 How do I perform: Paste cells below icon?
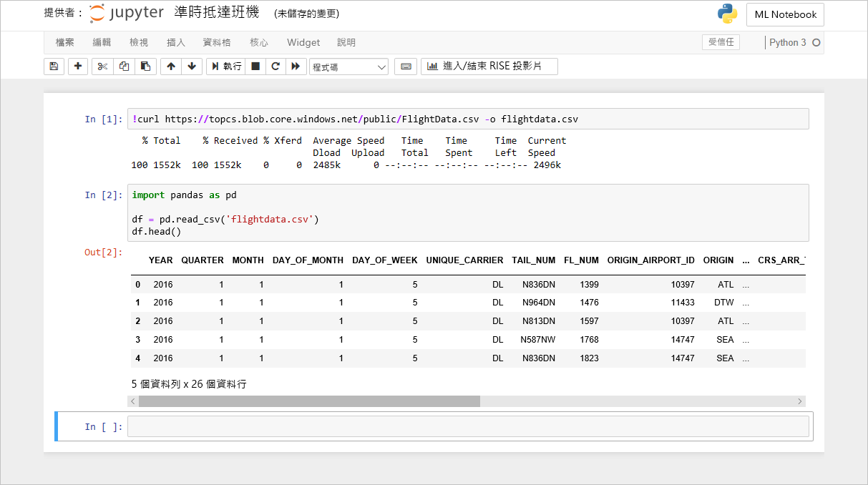point(145,67)
